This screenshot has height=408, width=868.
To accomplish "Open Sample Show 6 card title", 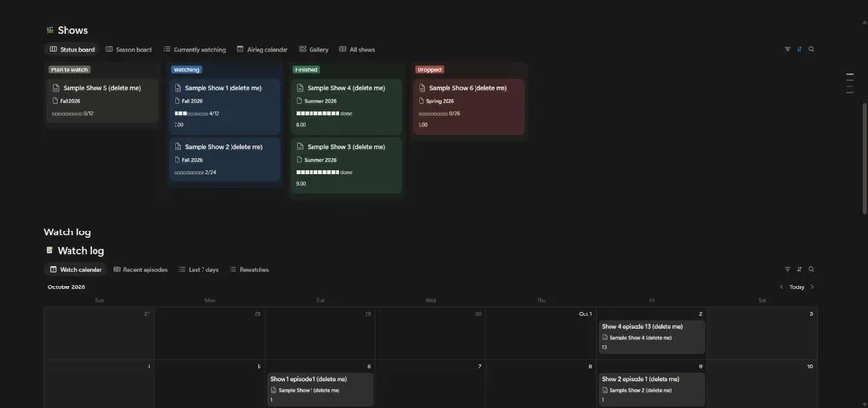I will point(468,88).
